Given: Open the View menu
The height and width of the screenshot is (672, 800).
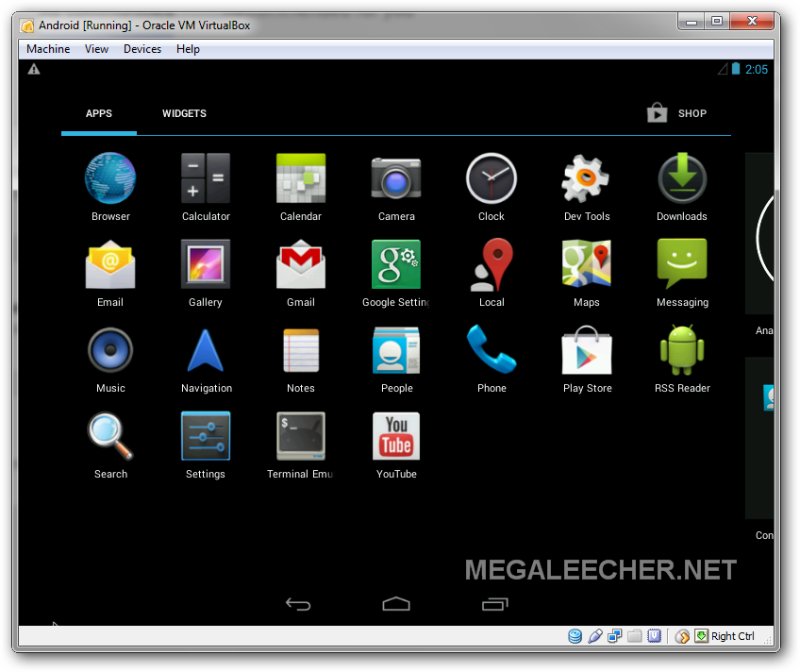Looking at the screenshot, I should [96, 49].
